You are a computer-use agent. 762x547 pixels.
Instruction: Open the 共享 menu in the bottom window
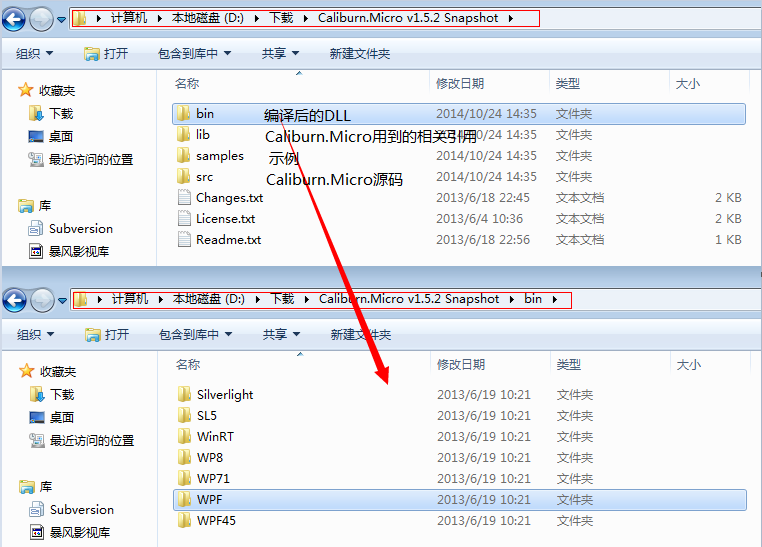coord(281,334)
